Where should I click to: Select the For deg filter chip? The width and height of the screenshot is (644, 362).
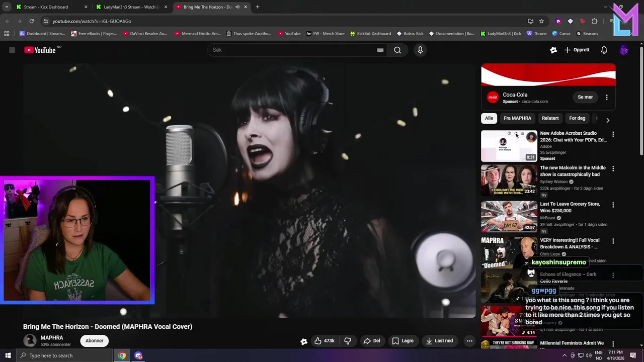click(x=577, y=118)
